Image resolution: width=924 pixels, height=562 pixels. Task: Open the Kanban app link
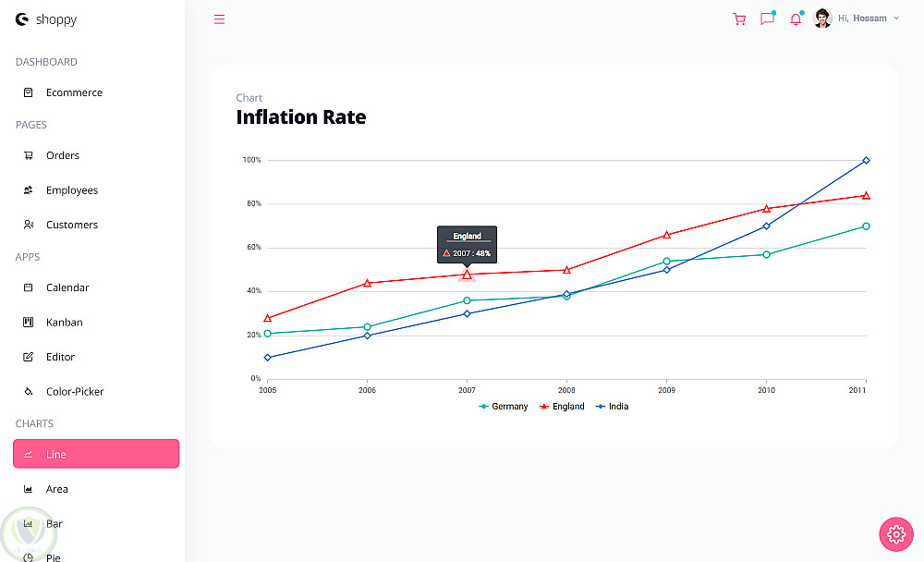65,323
